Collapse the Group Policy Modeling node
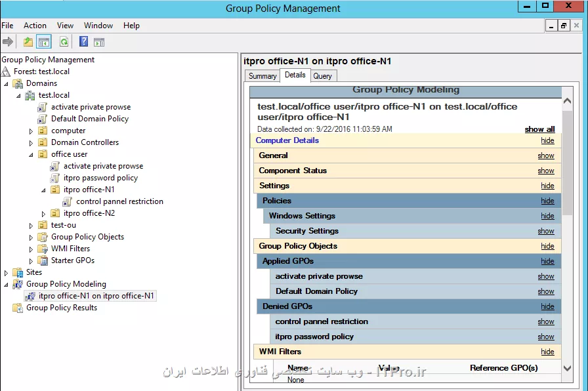Screen dimensions: 588x391 (6, 285)
